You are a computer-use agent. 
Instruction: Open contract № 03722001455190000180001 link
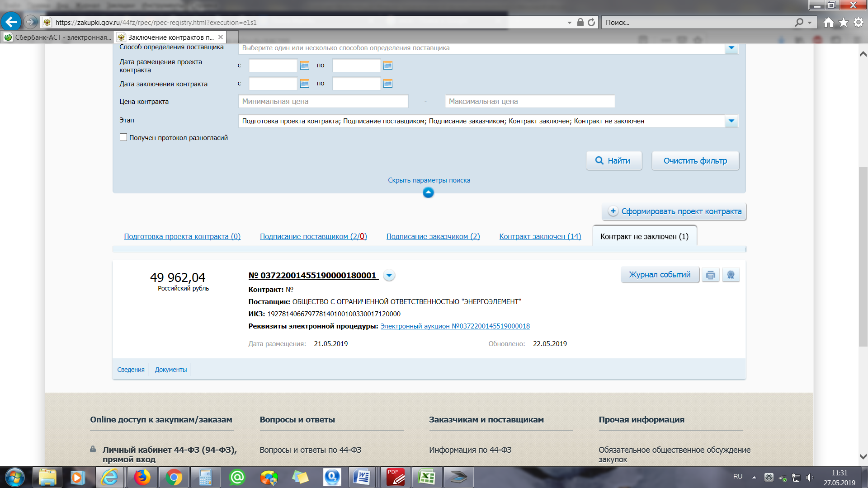pos(312,275)
